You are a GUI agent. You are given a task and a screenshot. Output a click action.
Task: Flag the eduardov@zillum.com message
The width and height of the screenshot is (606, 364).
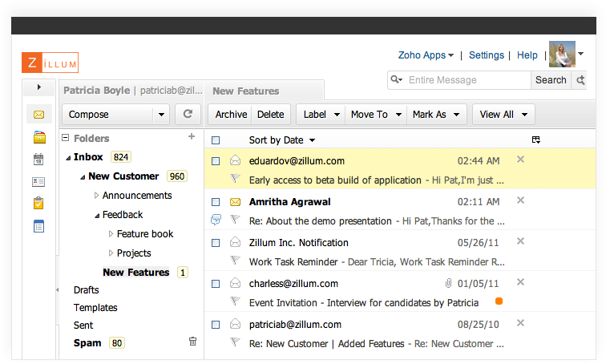236,180
